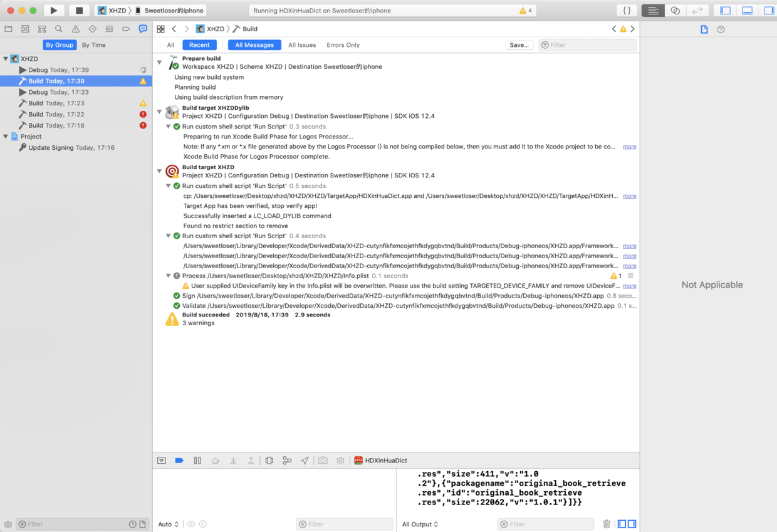Hide the Navigator panel toggle
Viewport: 777px width, 532px height.
[x=726, y=11]
